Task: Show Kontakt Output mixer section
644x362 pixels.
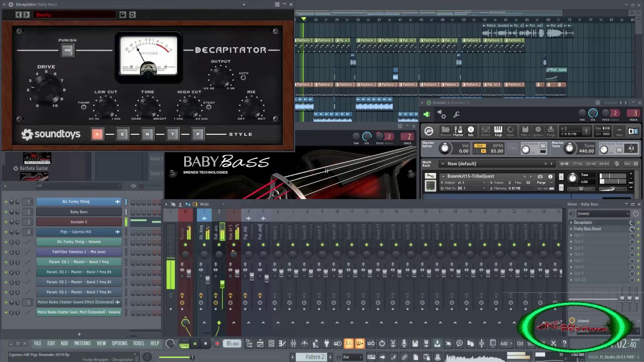Action: [x=486, y=131]
